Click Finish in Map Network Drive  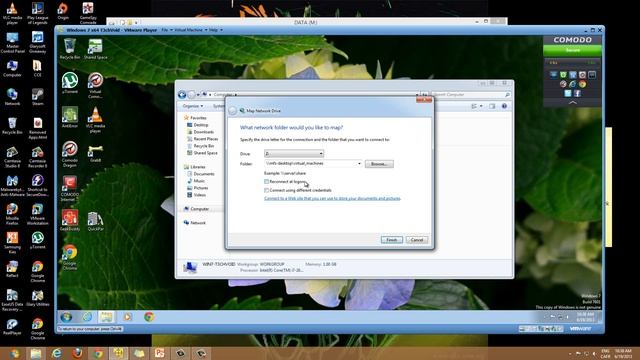[392, 240]
